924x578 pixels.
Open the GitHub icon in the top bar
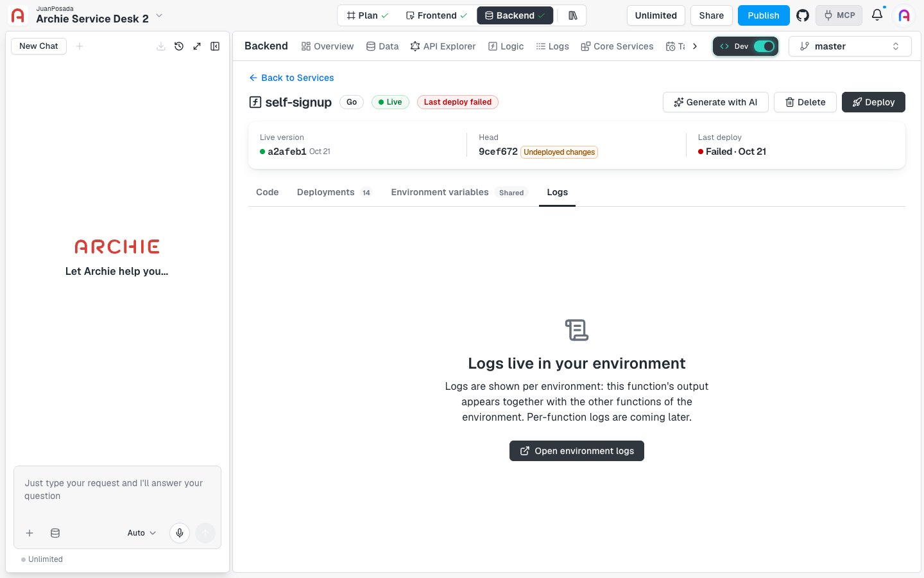803,15
